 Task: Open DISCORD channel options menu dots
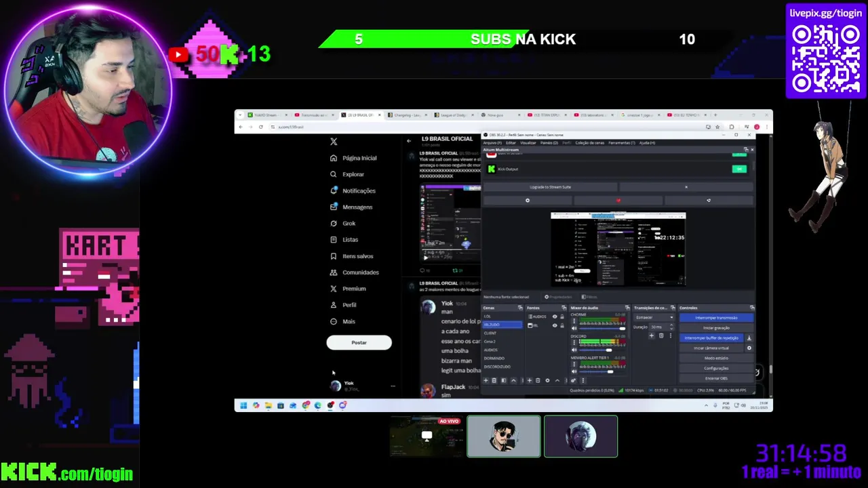[x=574, y=342]
